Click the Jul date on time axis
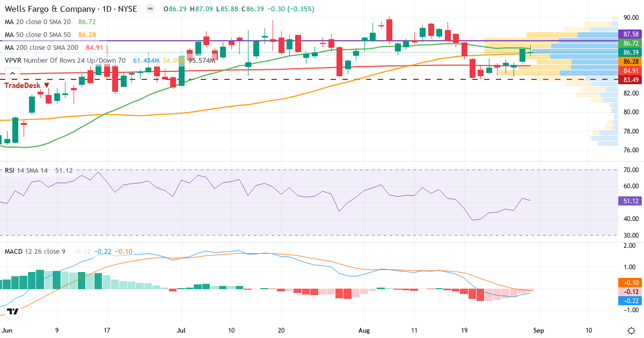Image resolution: width=644 pixels, height=338 pixels. click(180, 330)
